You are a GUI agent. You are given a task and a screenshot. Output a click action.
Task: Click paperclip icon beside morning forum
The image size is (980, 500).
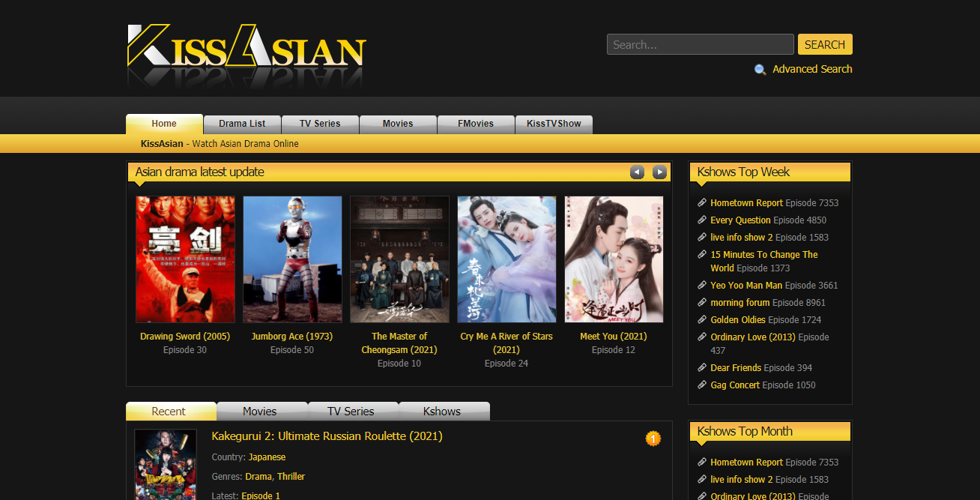tap(702, 303)
